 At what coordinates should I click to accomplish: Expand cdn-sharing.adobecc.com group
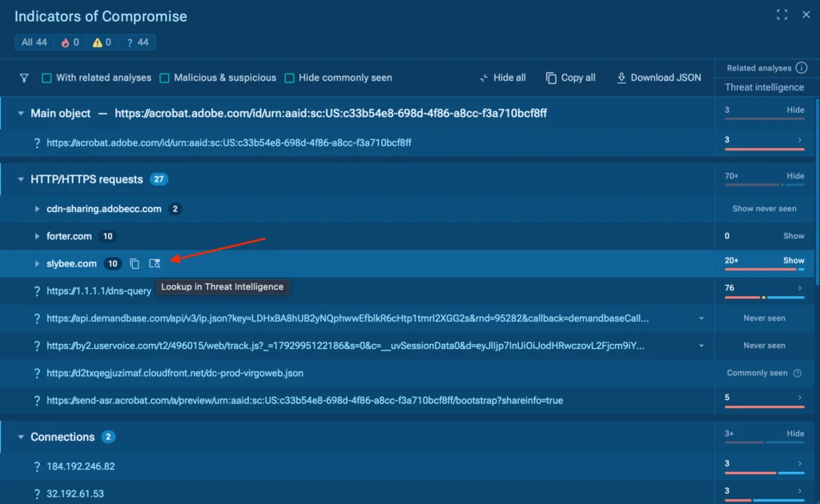click(x=37, y=209)
